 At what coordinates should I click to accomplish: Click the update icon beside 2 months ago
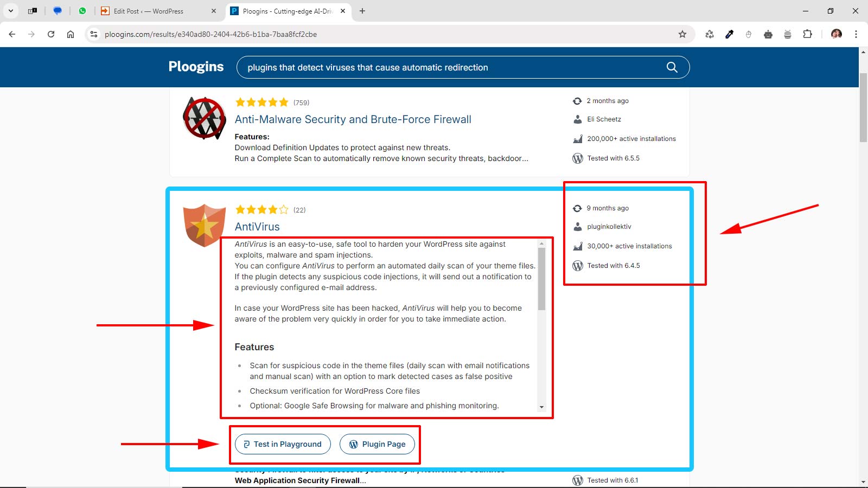pos(577,101)
